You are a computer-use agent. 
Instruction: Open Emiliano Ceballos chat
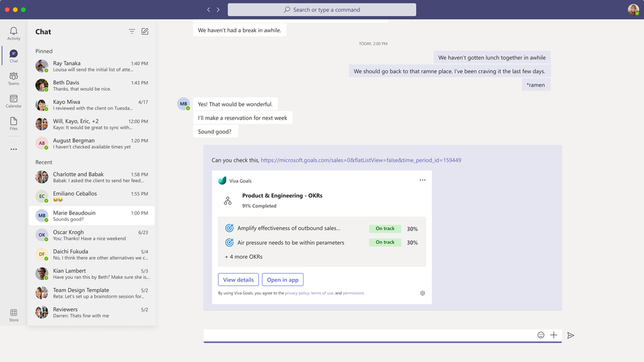click(92, 196)
